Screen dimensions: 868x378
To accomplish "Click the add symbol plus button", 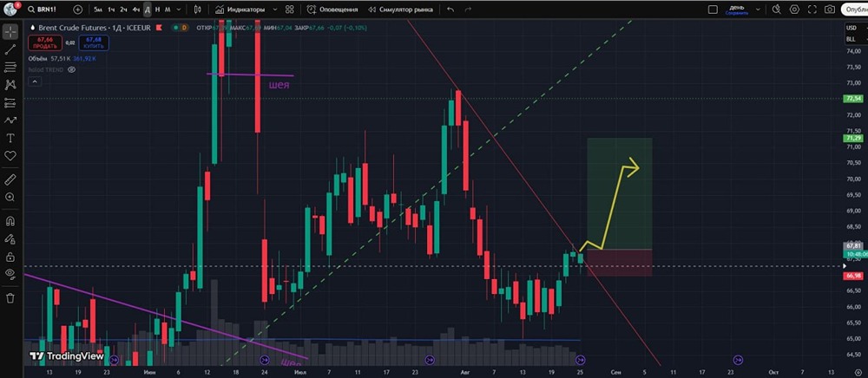I will [x=77, y=10].
